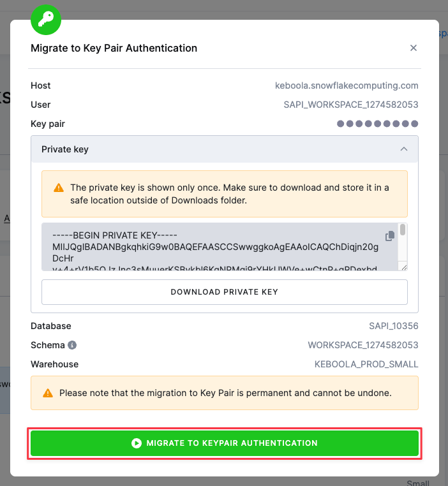Click the SAPI_10356 database value
448x486 pixels.
pyautogui.click(x=394, y=326)
